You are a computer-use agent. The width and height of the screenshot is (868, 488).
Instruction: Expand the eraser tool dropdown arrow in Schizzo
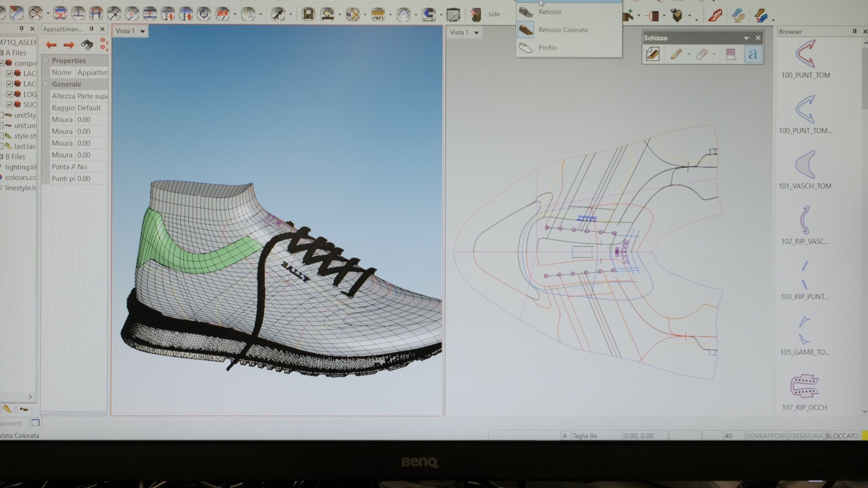714,55
